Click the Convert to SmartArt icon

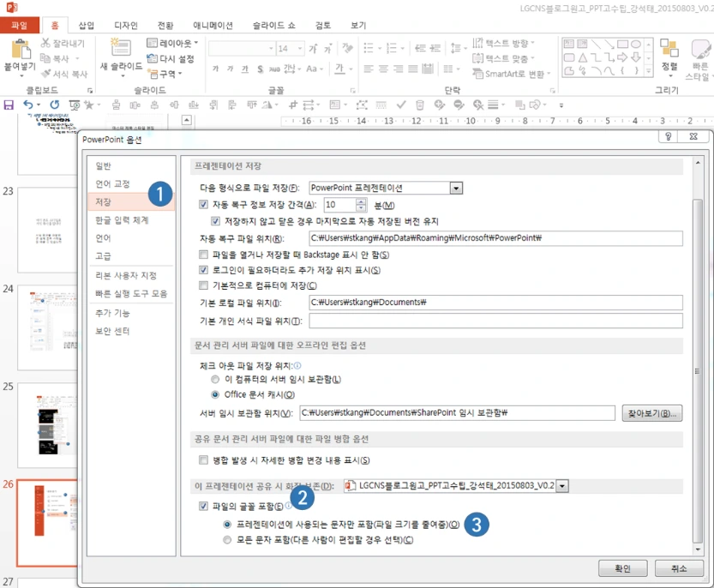pos(477,74)
